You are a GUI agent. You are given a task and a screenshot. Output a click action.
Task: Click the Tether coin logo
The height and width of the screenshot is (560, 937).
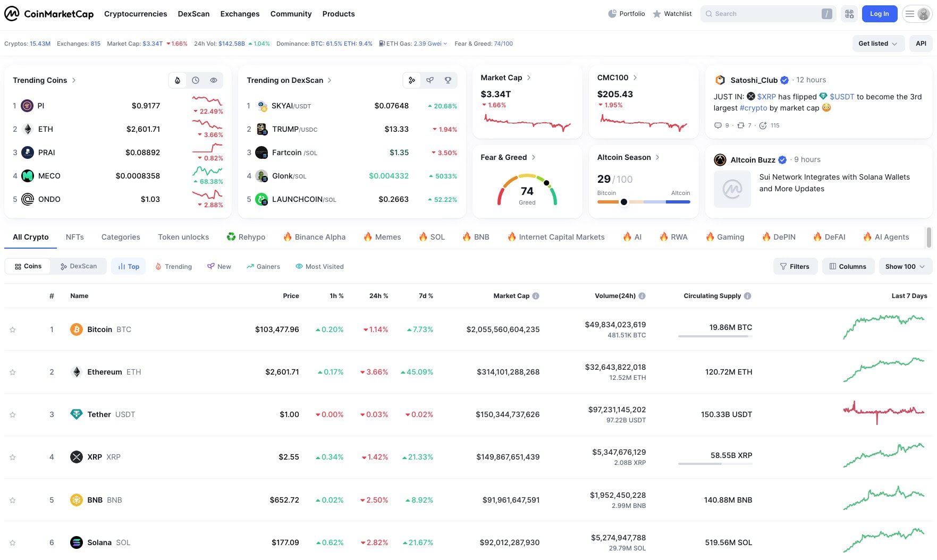(x=77, y=414)
